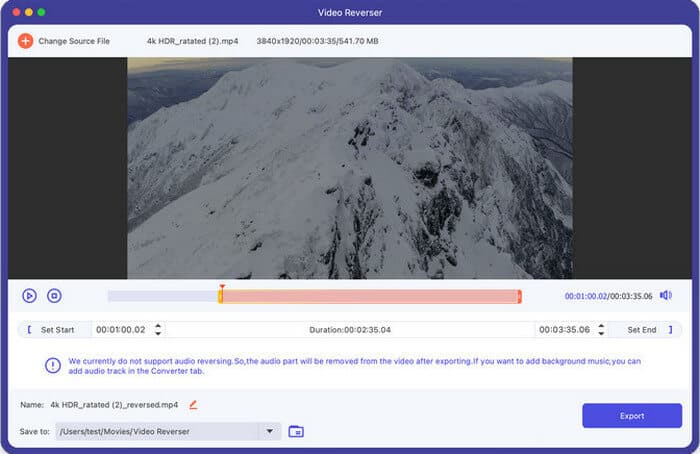Click the video preview frame
This screenshot has height=454, width=700.
tap(350, 168)
